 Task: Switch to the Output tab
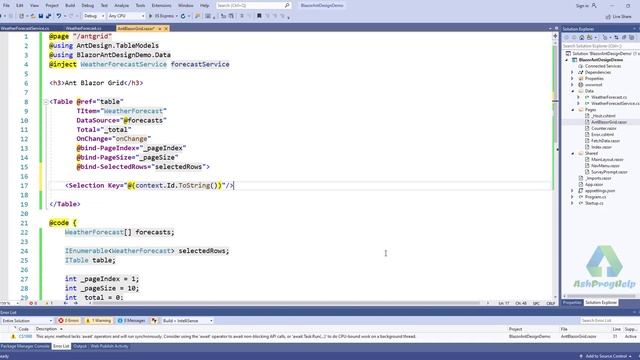80,346
